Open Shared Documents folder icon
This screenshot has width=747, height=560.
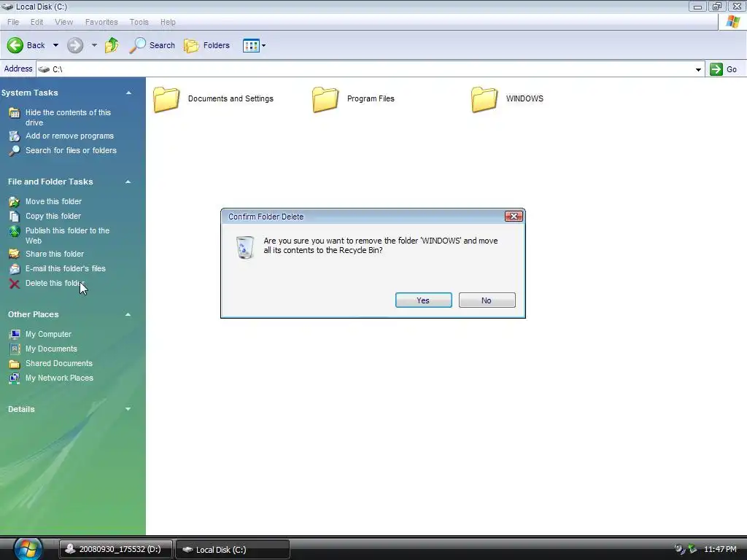15,364
